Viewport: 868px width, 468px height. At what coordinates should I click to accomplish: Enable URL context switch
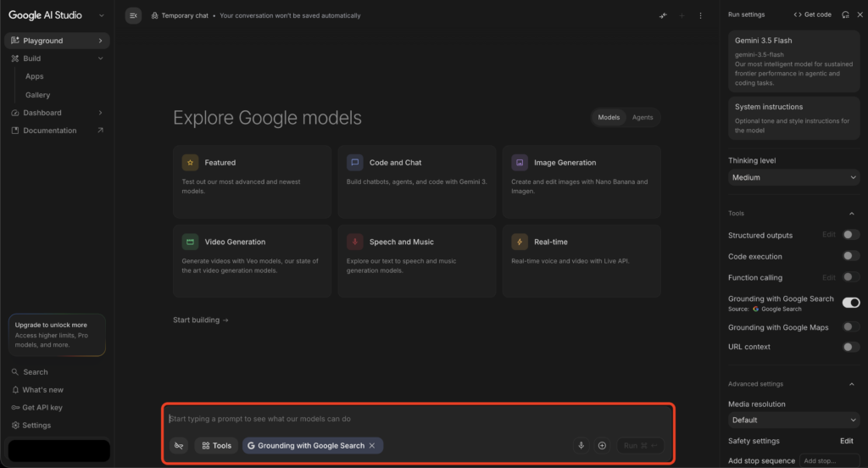(851, 347)
